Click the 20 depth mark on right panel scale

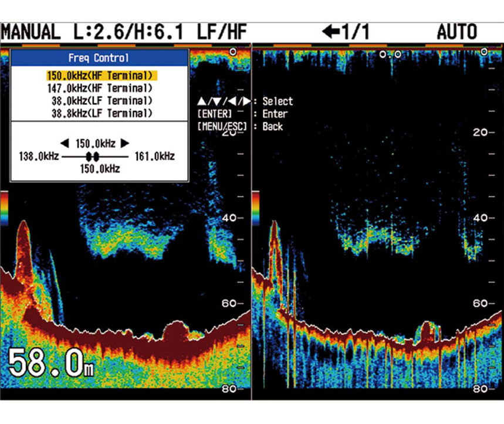click(481, 132)
